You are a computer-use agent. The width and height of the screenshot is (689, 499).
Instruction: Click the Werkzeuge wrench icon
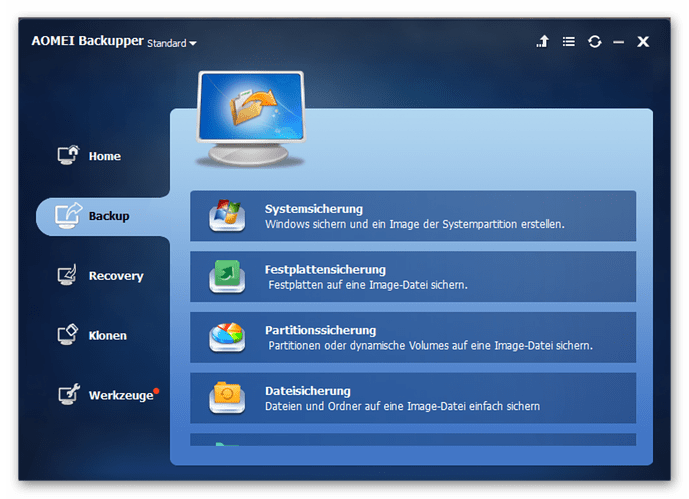point(69,394)
